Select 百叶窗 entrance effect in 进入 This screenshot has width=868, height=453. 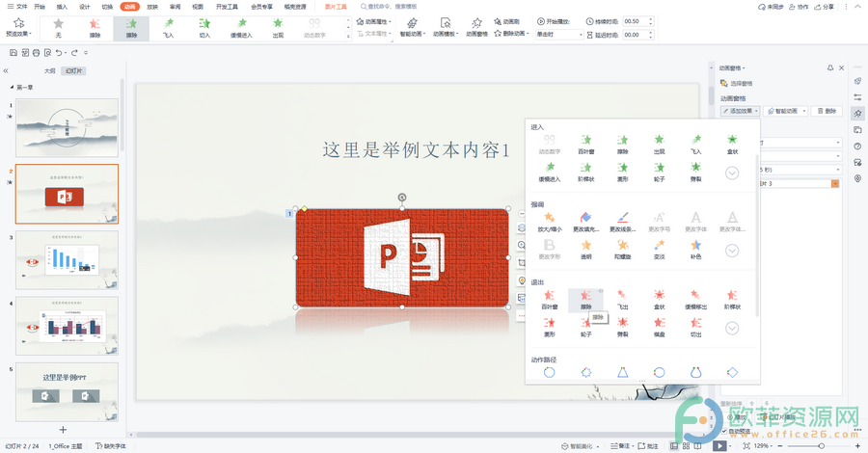click(585, 144)
